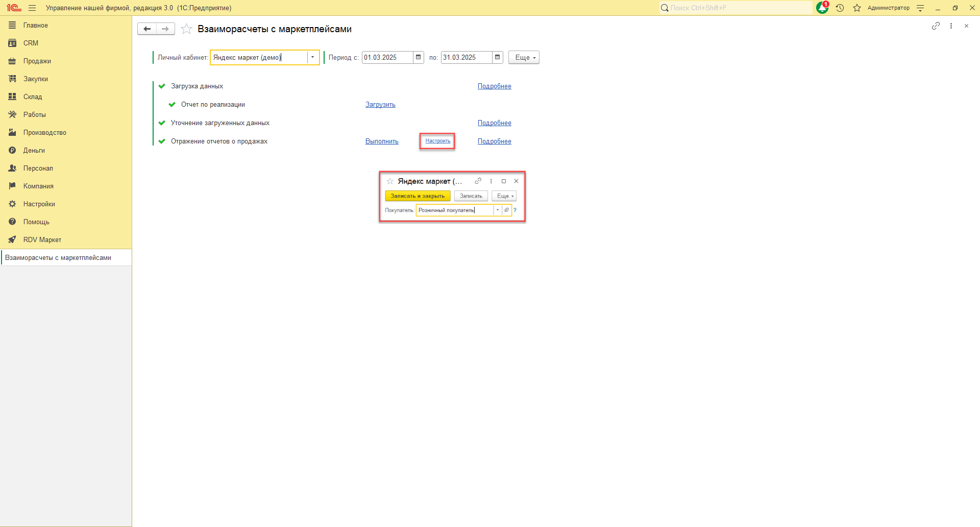Click the notifications bell icon
980x527 pixels.
tap(822, 8)
